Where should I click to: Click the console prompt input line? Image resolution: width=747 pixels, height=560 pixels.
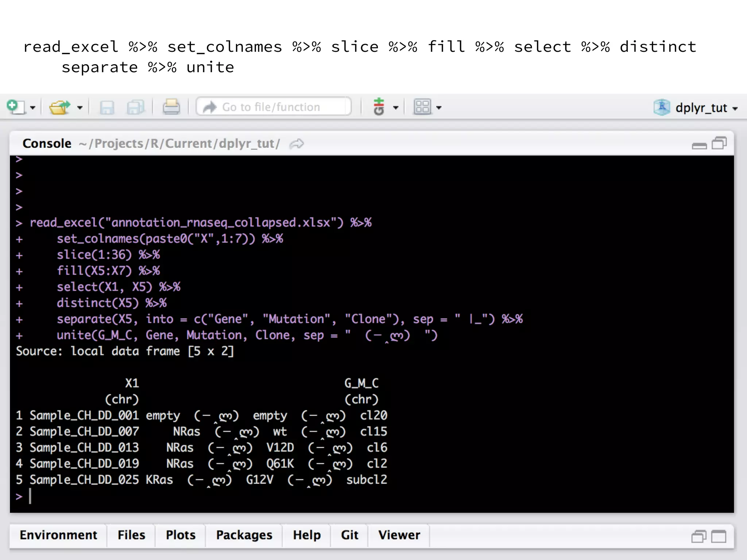point(372,496)
